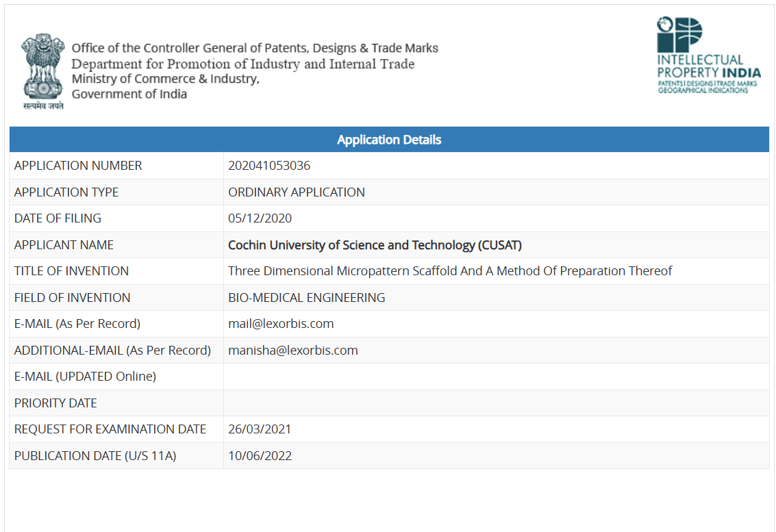
Task: Click the TITLE OF INVENTION row label
Action: tap(71, 271)
